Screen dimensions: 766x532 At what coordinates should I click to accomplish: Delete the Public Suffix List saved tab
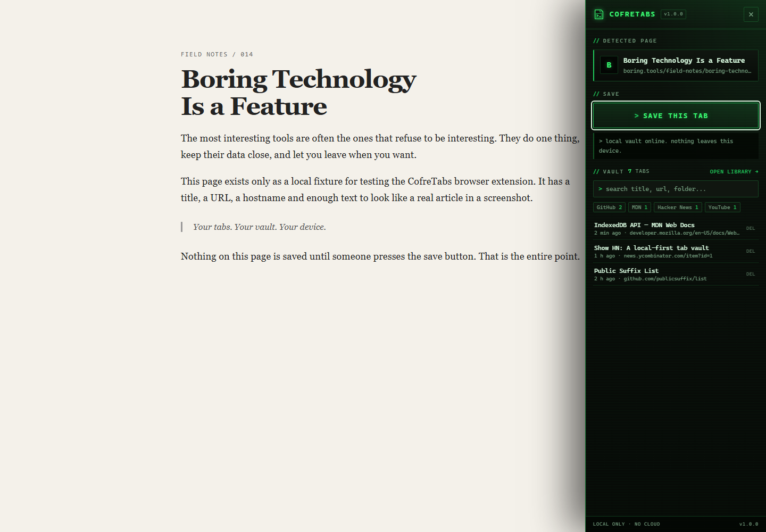pyautogui.click(x=751, y=274)
